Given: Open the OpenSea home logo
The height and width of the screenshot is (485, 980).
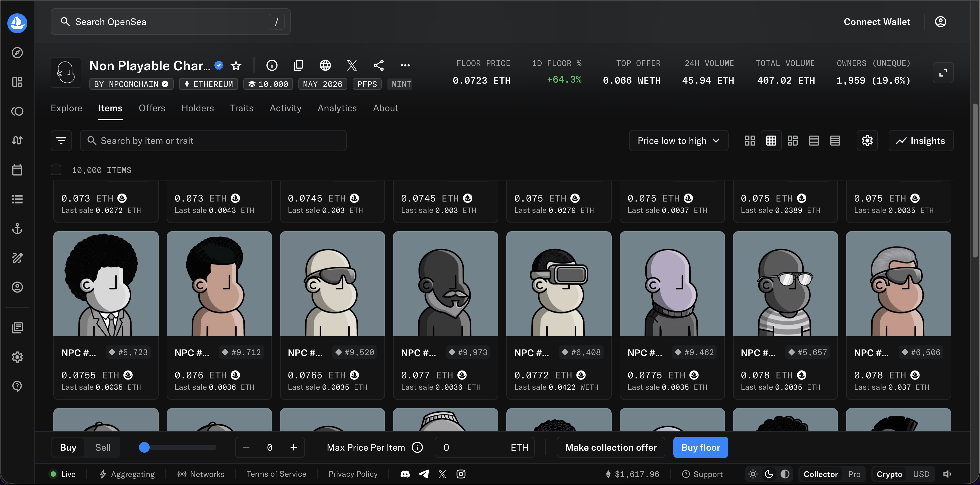Looking at the screenshot, I should click(x=17, y=23).
